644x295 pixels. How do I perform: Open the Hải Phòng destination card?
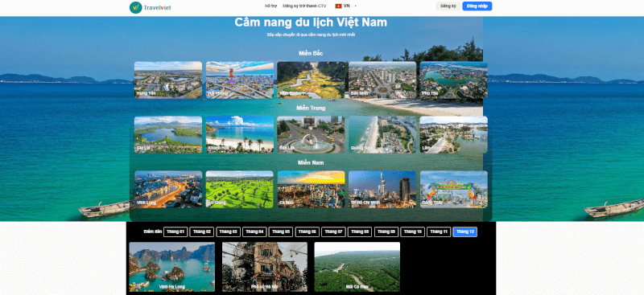tap(239, 80)
